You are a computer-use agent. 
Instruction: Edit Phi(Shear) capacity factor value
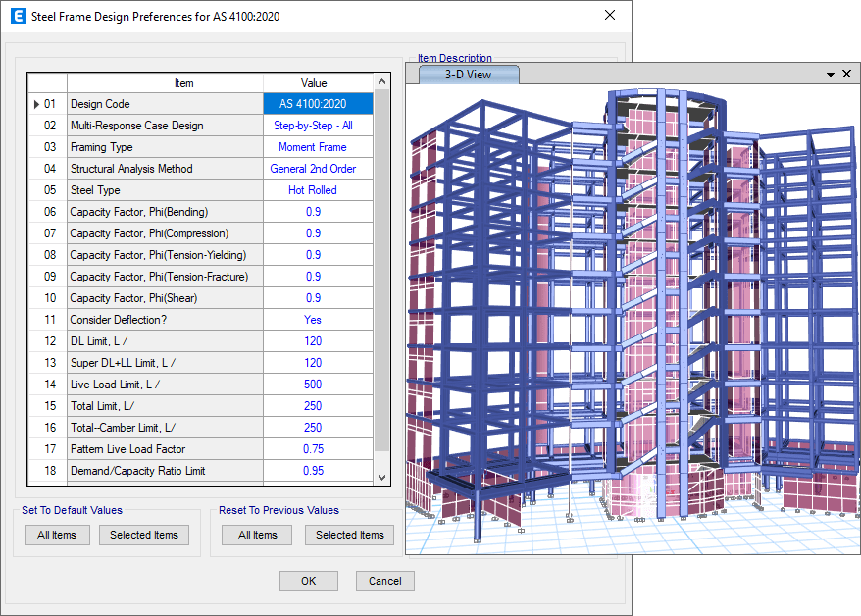[318, 298]
